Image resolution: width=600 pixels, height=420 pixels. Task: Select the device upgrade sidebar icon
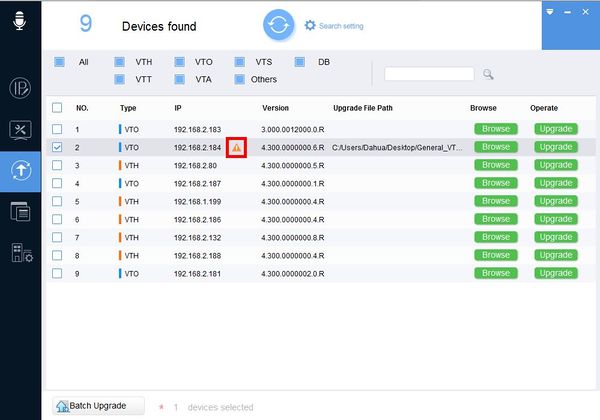tap(21, 170)
